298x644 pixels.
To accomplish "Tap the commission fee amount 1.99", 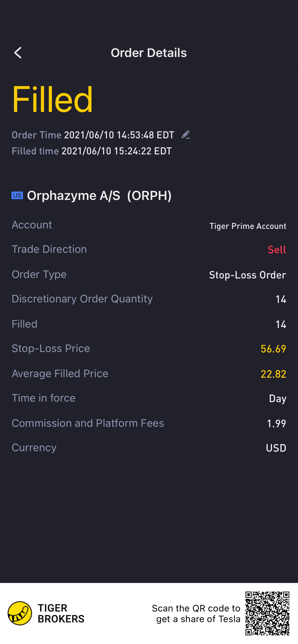I will (x=276, y=423).
